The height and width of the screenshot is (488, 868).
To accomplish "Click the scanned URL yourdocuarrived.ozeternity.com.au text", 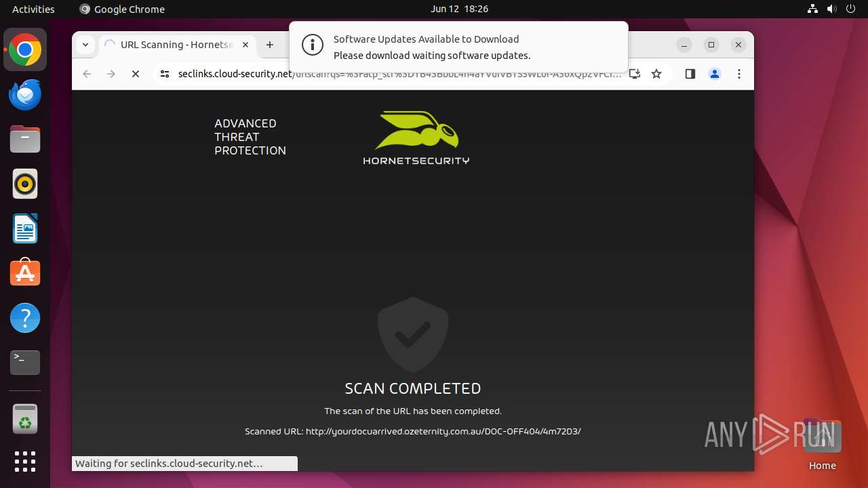I will point(443,431).
